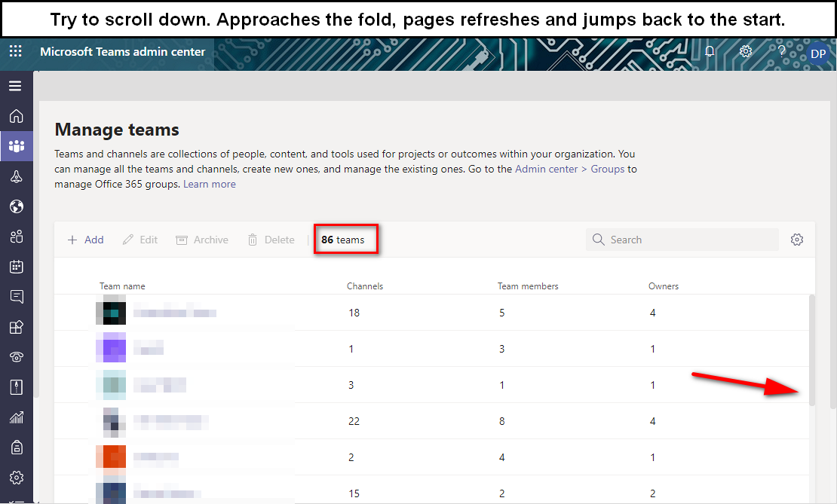The width and height of the screenshot is (837, 504).
Task: Toggle the hamburger navigation menu
Action: (16, 86)
